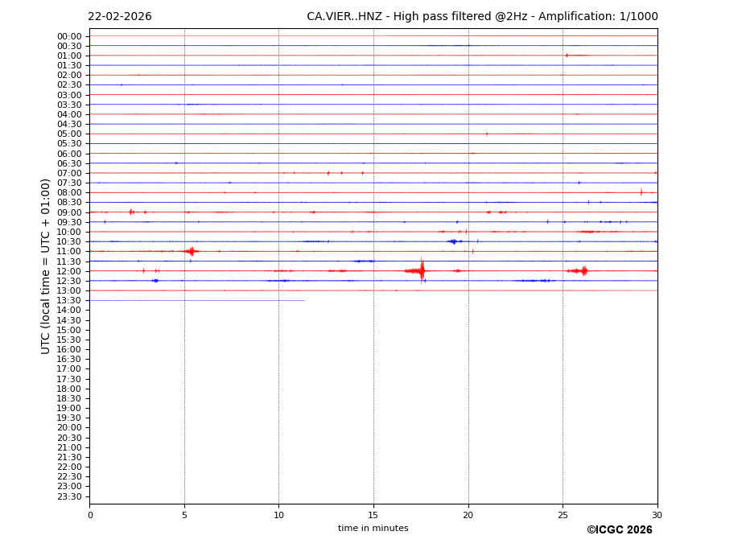
Task: Click the vertical UTC local time axis label
Action: click(46, 266)
